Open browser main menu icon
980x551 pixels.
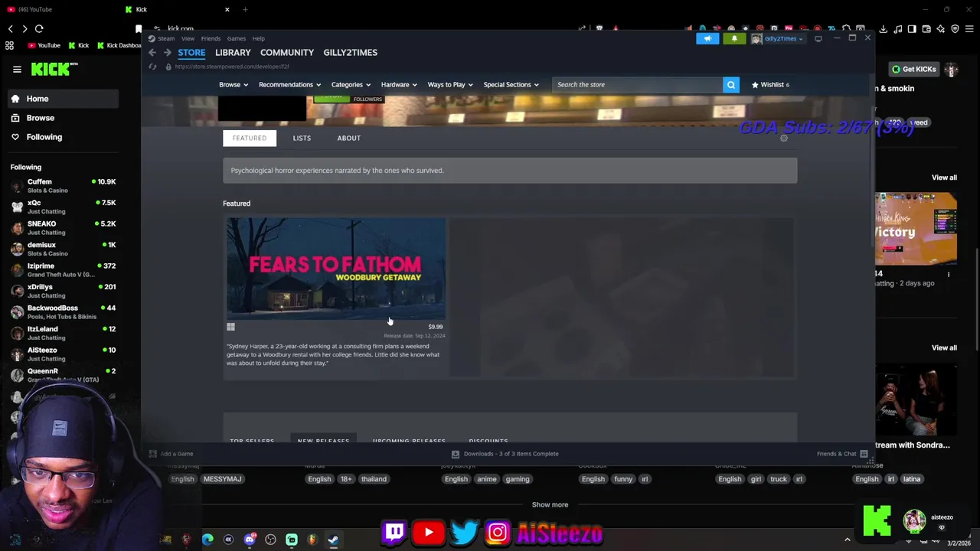coord(970,29)
